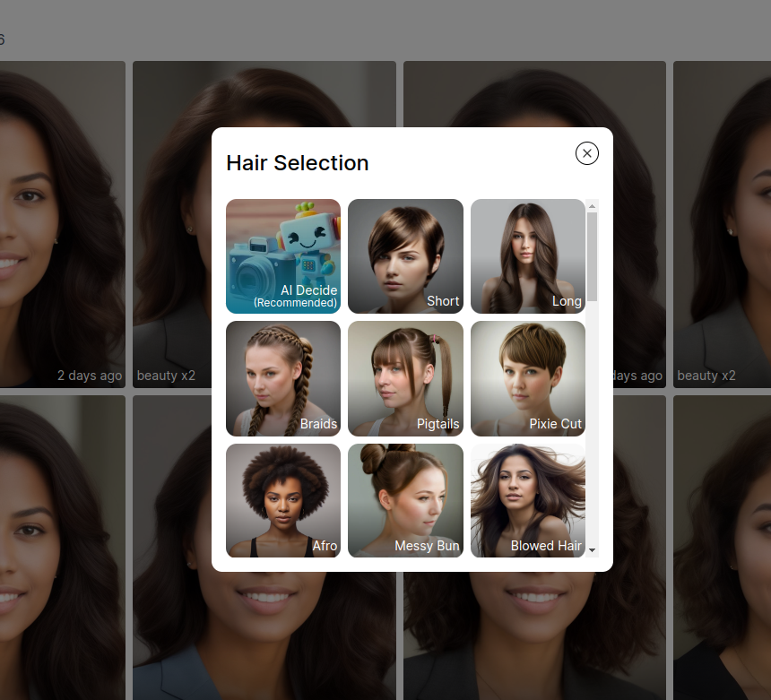The height and width of the screenshot is (700, 771).
Task: Pick the Long hairstyle tile
Action: click(527, 256)
